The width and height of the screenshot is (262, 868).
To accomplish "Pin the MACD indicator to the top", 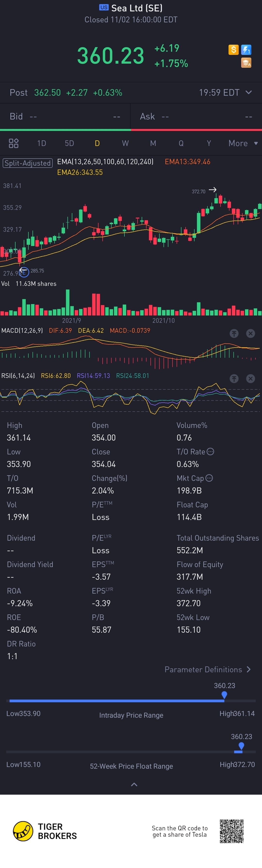I will (234, 333).
